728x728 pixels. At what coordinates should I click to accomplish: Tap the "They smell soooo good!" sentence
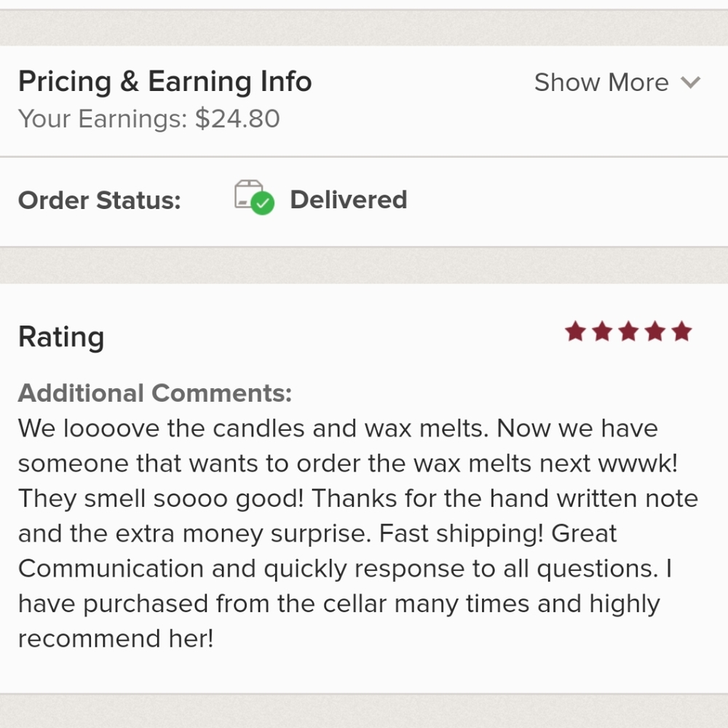161,499
